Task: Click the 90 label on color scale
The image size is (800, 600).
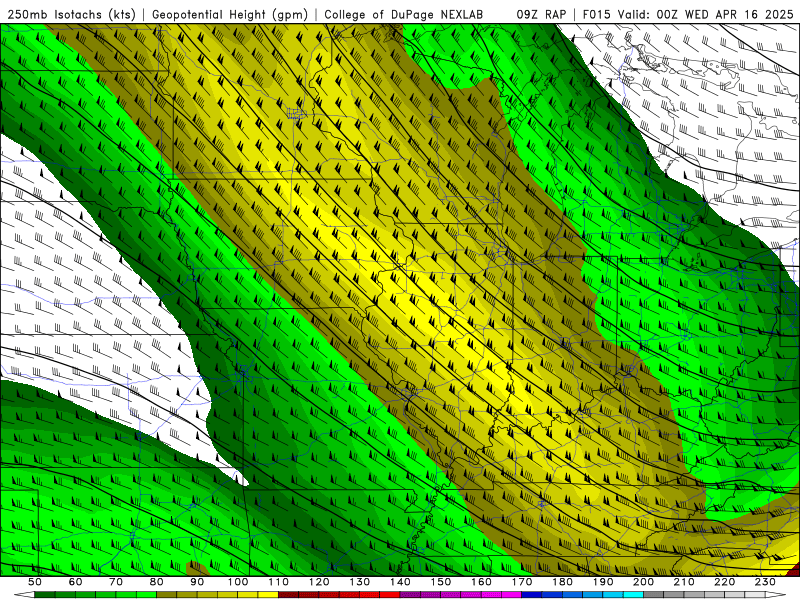Action: pos(197,582)
